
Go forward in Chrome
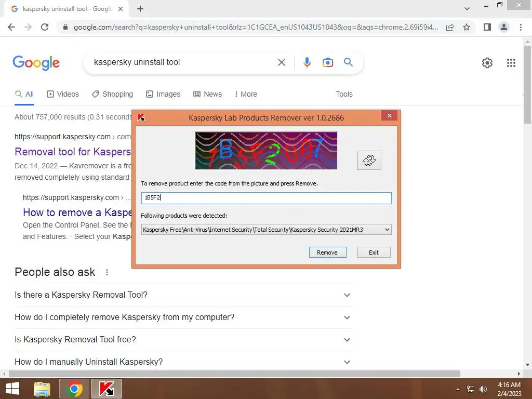pyautogui.click(x=28, y=27)
